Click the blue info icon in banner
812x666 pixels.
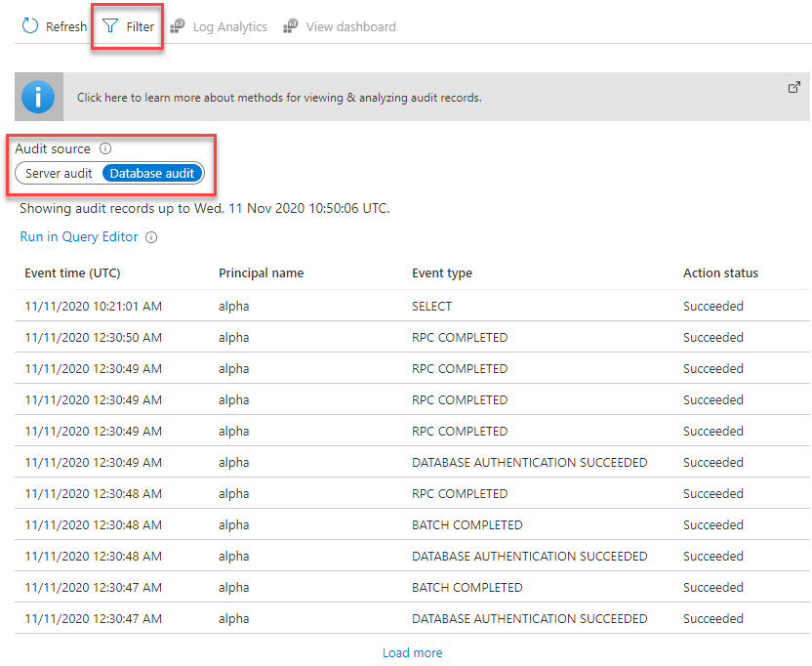[39, 97]
